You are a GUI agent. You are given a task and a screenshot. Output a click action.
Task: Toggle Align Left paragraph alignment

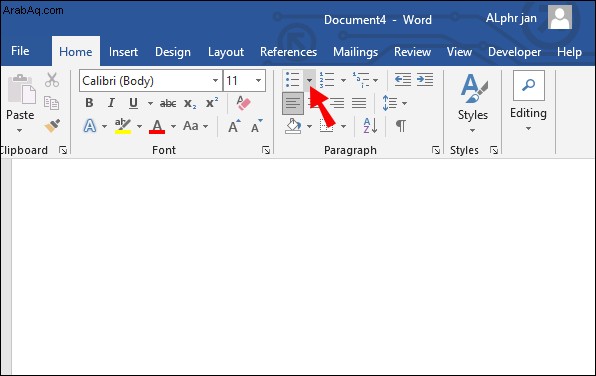293,103
